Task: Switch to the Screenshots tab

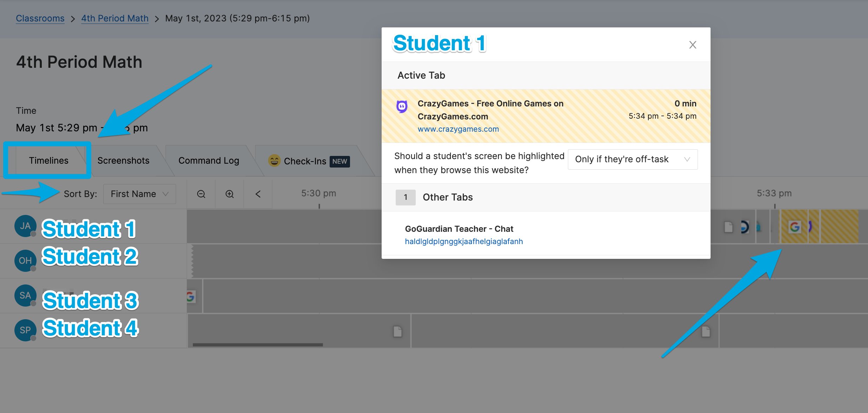Action: (x=123, y=160)
